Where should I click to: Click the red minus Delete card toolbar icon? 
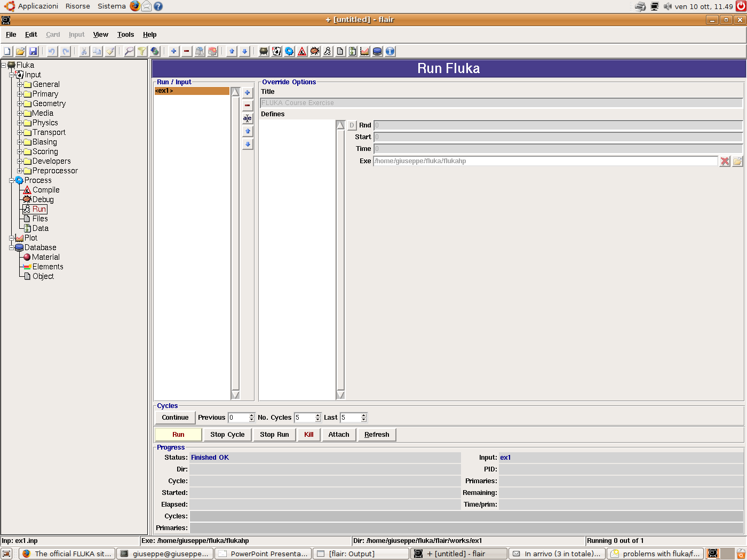pos(187,51)
